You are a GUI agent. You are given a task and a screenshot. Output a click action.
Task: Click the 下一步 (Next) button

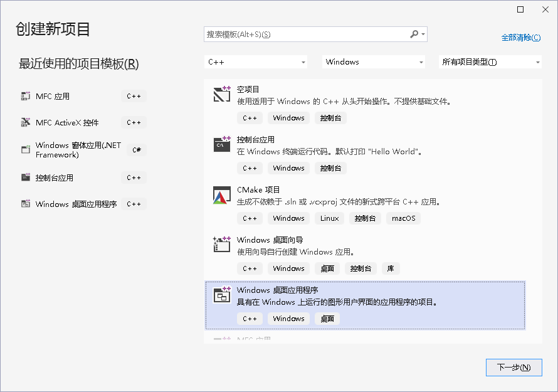(x=513, y=368)
